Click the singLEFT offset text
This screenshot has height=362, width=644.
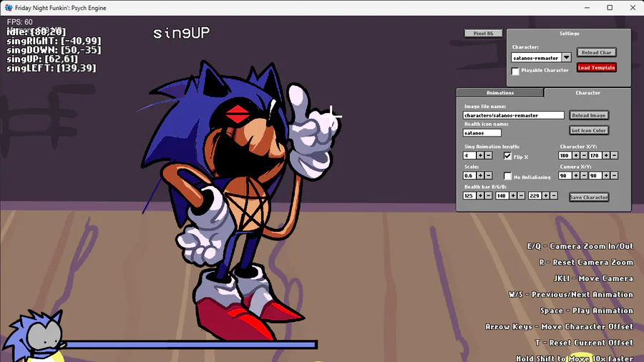[52, 68]
